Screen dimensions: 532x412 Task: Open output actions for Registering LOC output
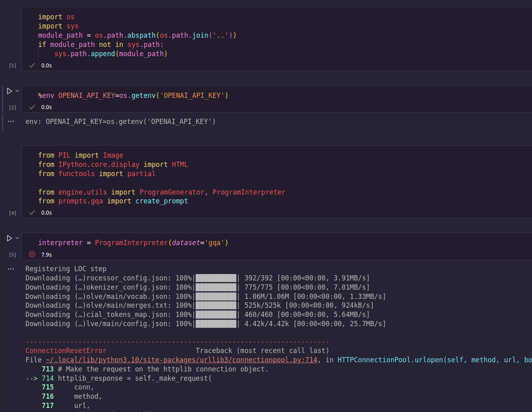(11, 269)
